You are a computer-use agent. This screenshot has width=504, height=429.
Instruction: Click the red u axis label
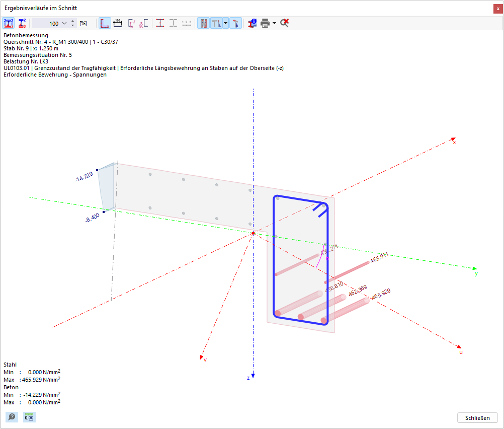point(461,352)
